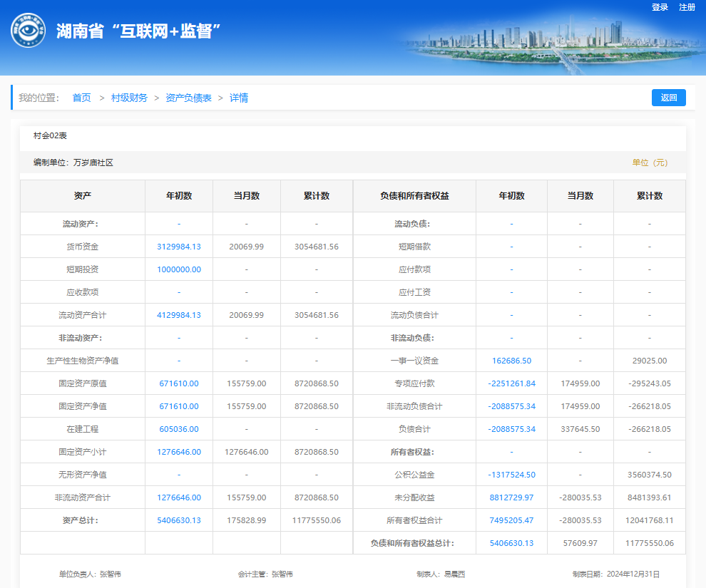Click the 资产 column header
This screenshot has height=588, width=706.
83,196
